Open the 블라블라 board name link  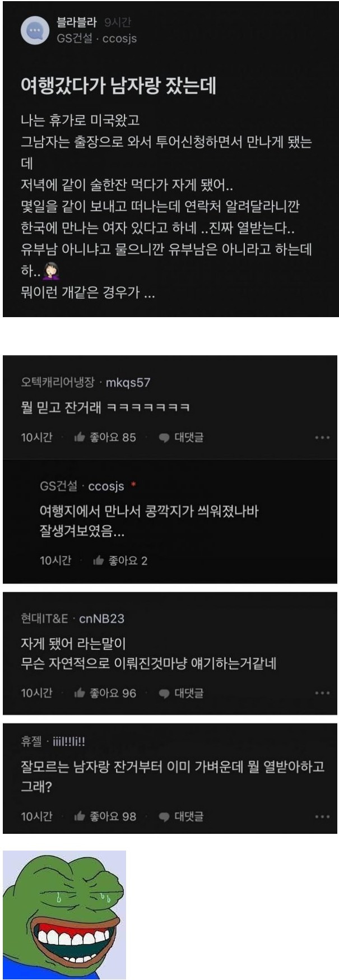click(x=77, y=22)
